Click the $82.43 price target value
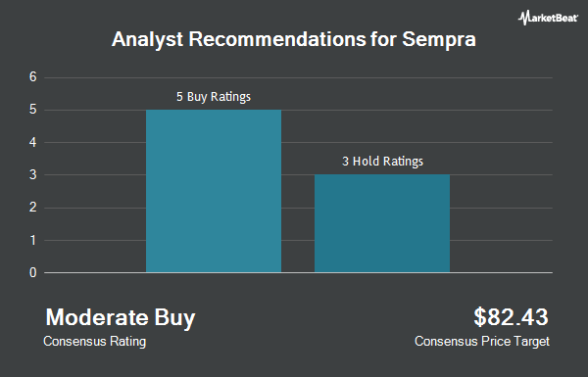The height and width of the screenshot is (377, 588). 511,317
